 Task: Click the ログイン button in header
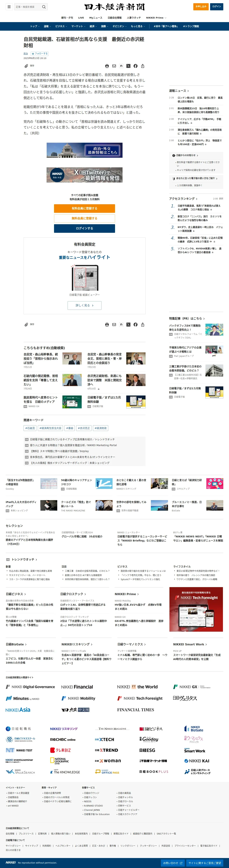click(217, 6)
